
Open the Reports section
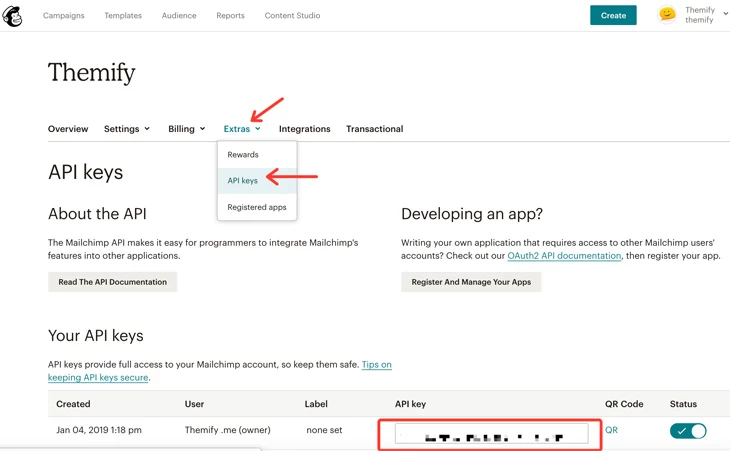230,15
